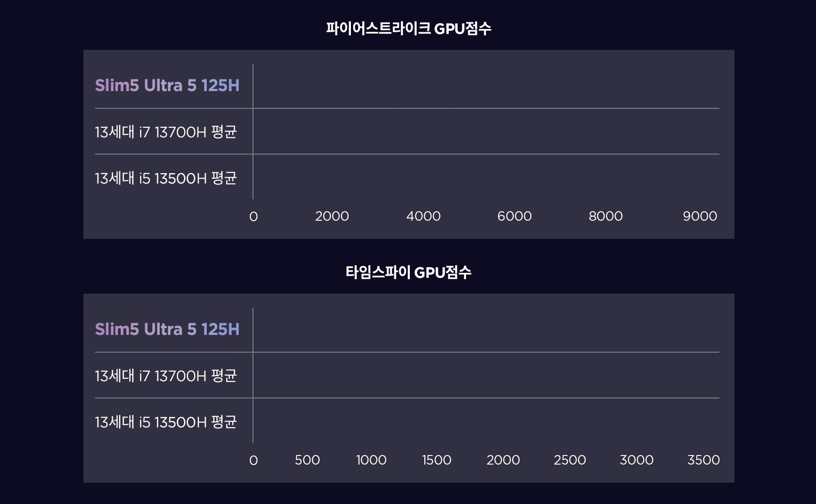Select Slim5 Ultra 5 125H label in Fire Strike chart

point(167,85)
